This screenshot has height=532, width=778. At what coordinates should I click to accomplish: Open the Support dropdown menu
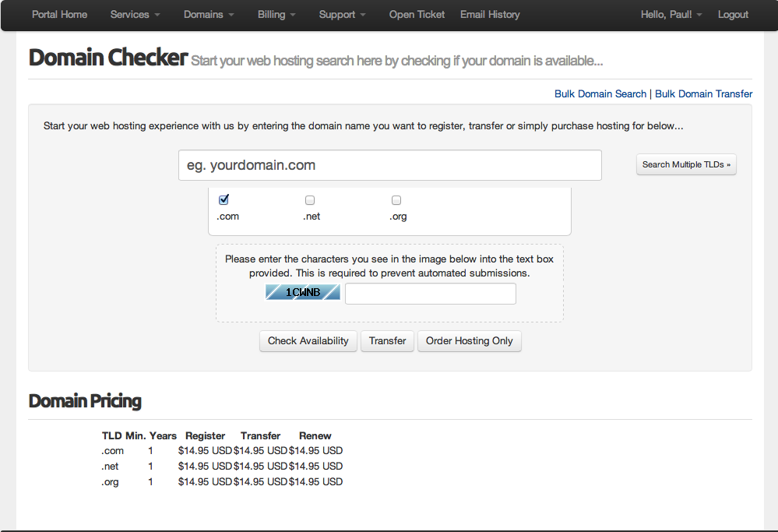342,14
